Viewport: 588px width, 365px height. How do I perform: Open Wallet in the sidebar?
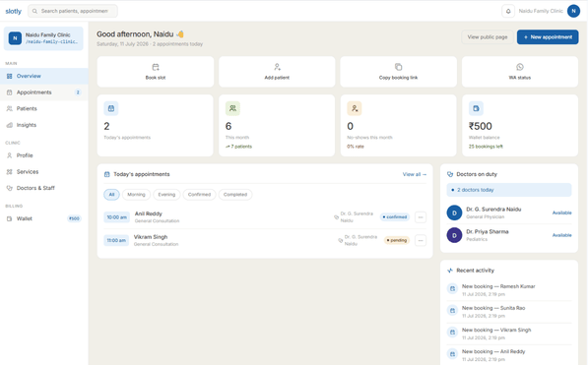point(44,218)
